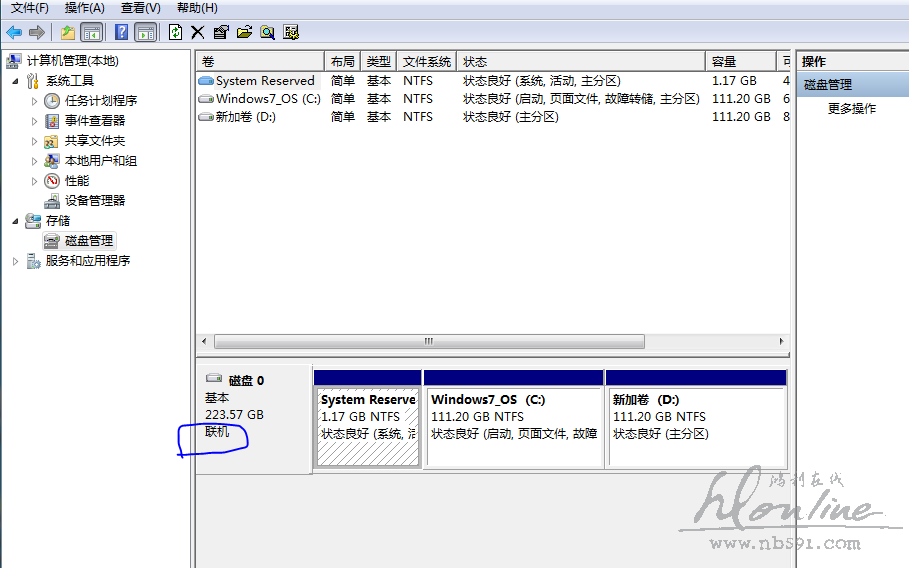909x568 pixels.
Task: Toggle the show/hide action pane button
Action: (x=145, y=32)
